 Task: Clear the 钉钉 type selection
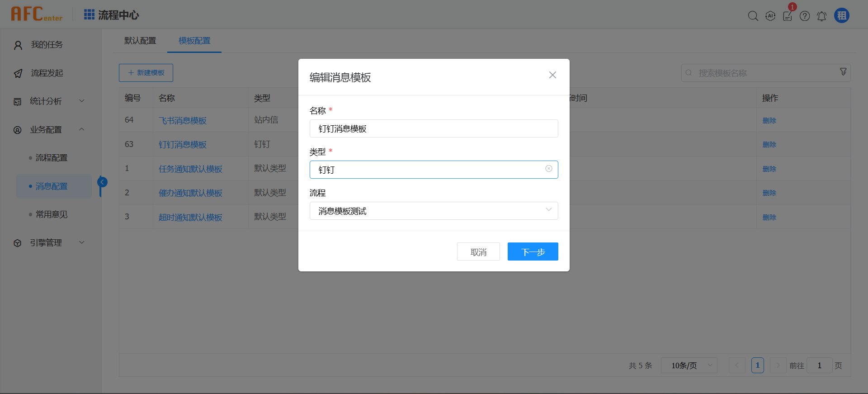click(x=549, y=169)
